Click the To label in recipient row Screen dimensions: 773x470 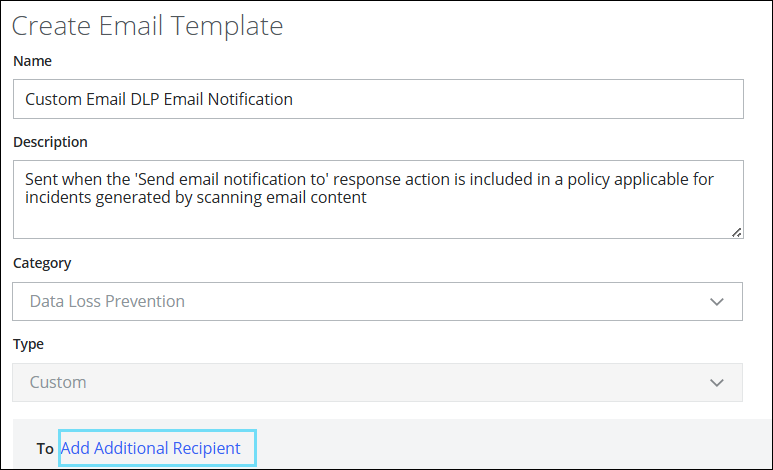click(x=45, y=449)
